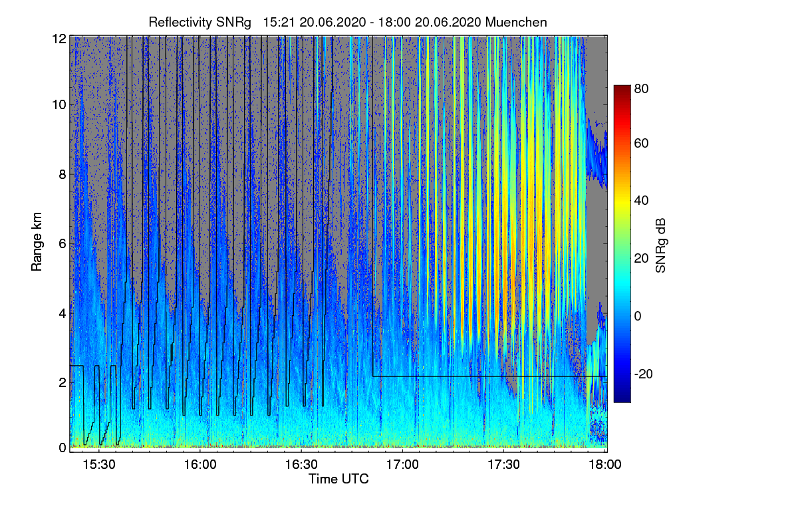798x532 pixels.
Task: Click the 10 km range tick label
Action: point(59,104)
